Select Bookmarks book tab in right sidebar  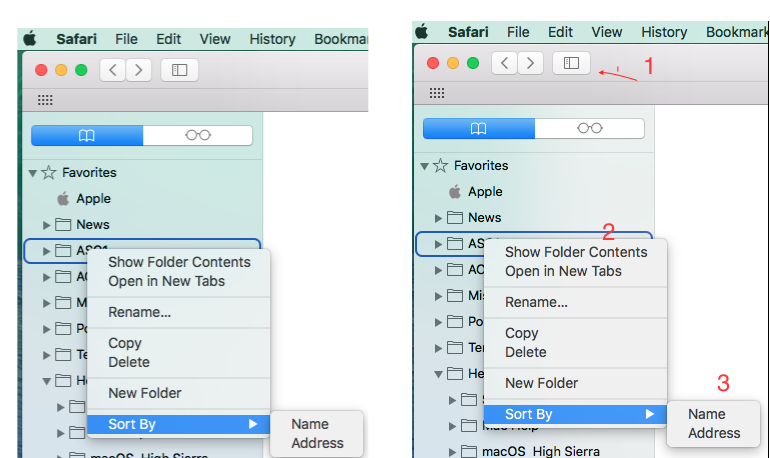[479, 129]
